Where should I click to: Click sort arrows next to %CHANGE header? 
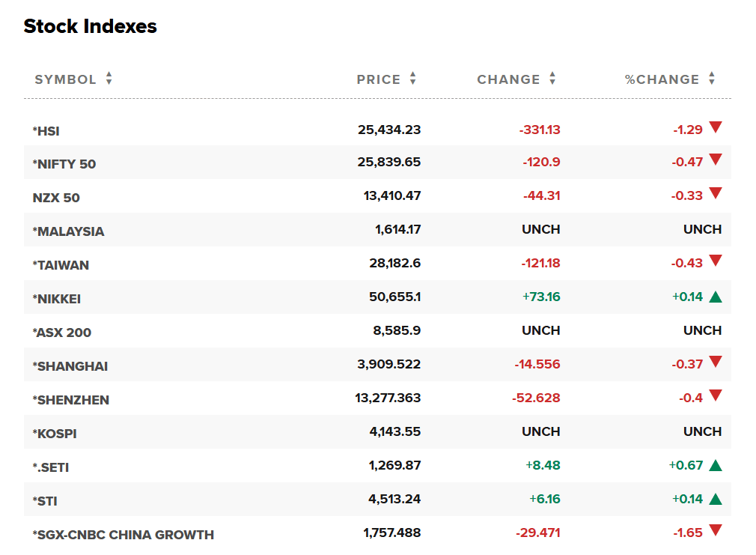(x=712, y=79)
